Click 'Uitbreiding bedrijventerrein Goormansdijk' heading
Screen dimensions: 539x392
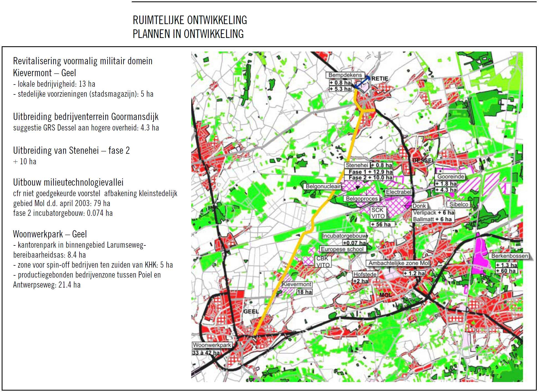tap(86, 117)
